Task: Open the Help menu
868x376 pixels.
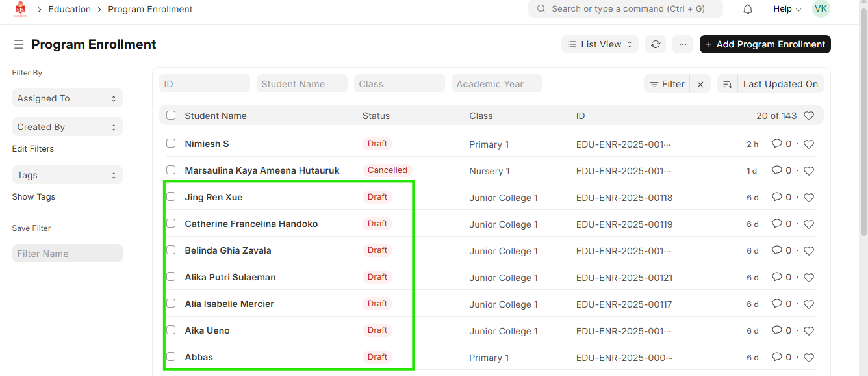Action: pos(787,9)
